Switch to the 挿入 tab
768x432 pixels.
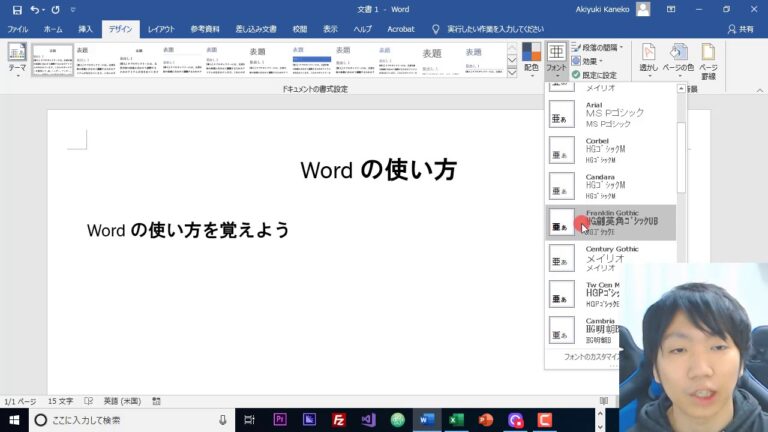pos(85,29)
